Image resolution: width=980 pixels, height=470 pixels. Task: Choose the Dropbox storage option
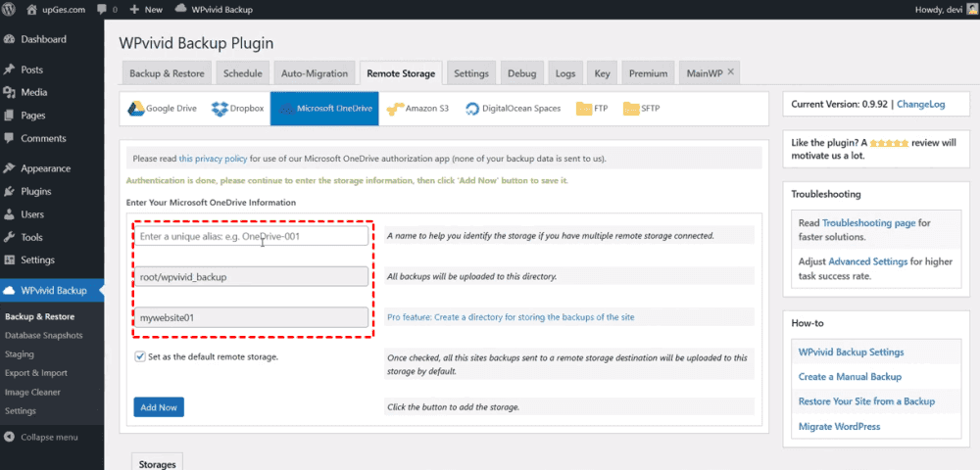point(220,109)
